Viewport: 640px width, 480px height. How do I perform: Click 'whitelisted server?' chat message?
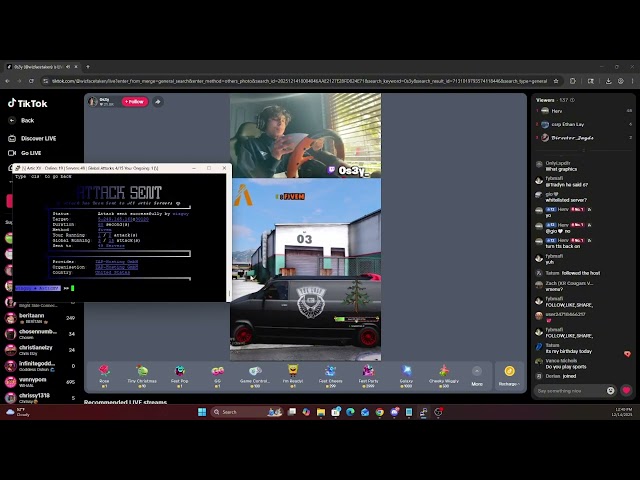tap(566, 200)
